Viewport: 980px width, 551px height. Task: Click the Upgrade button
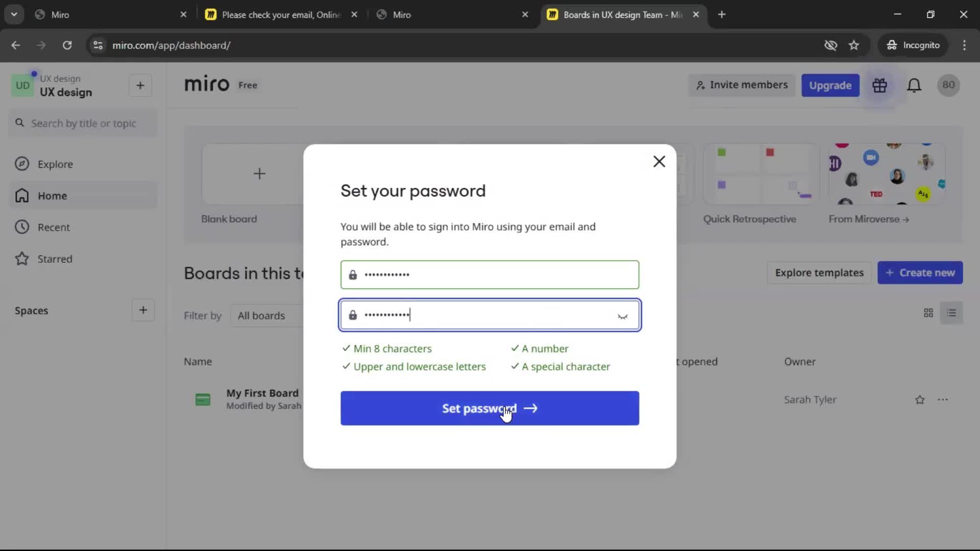pos(830,85)
